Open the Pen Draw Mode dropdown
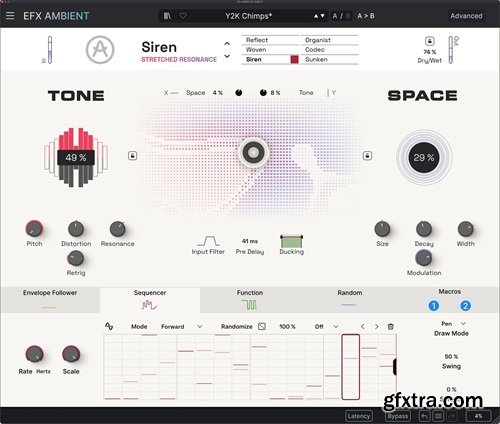This screenshot has width=500, height=424. tap(453, 324)
